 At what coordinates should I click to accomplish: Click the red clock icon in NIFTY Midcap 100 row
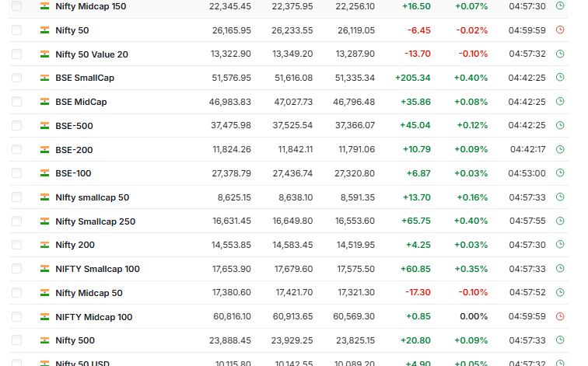(x=560, y=316)
